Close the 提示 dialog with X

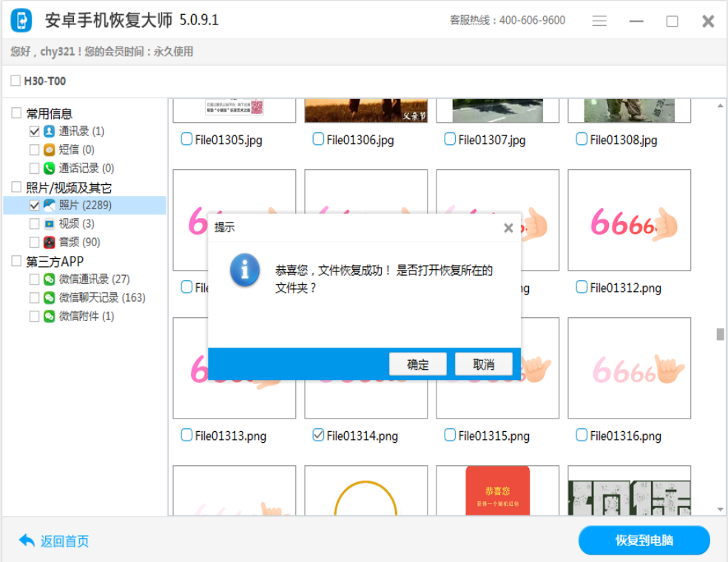(508, 228)
